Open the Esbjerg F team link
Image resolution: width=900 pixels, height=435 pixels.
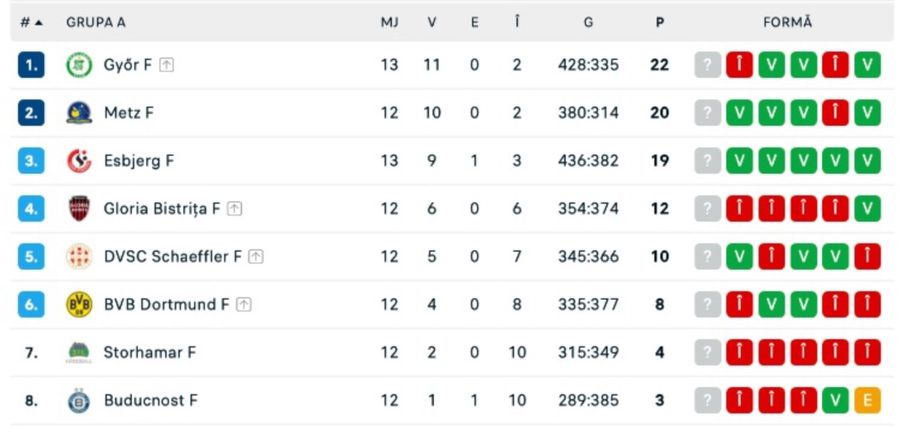(139, 161)
